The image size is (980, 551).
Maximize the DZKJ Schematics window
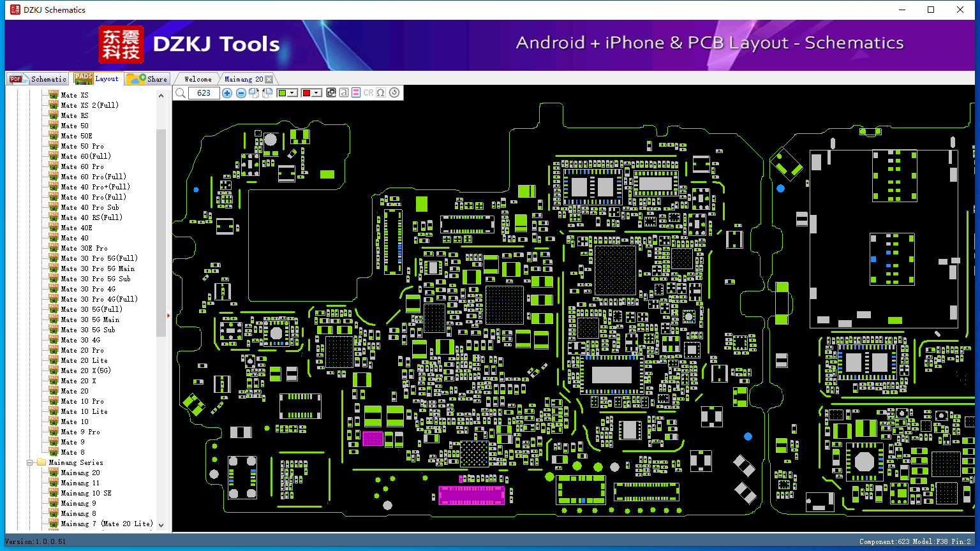point(931,10)
